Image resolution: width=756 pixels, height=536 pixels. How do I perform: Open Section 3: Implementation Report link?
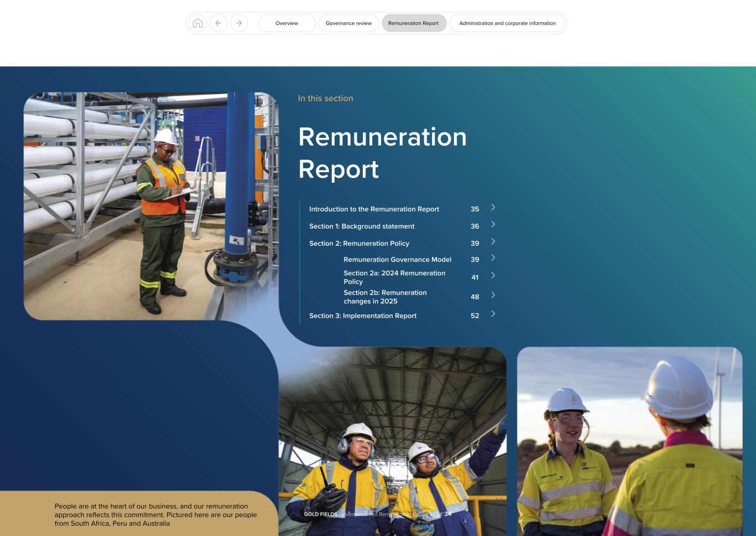pos(363,316)
